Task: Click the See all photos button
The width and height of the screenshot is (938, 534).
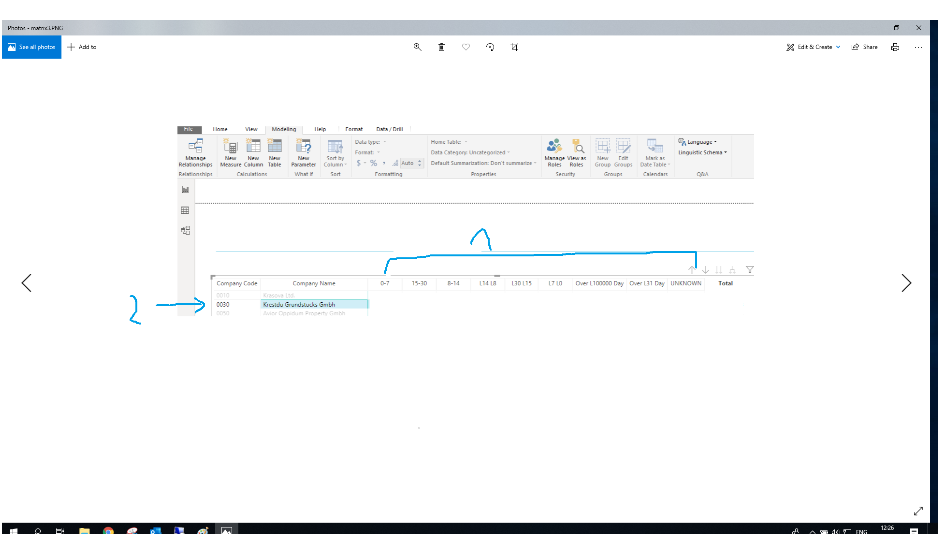Action: pos(32,47)
